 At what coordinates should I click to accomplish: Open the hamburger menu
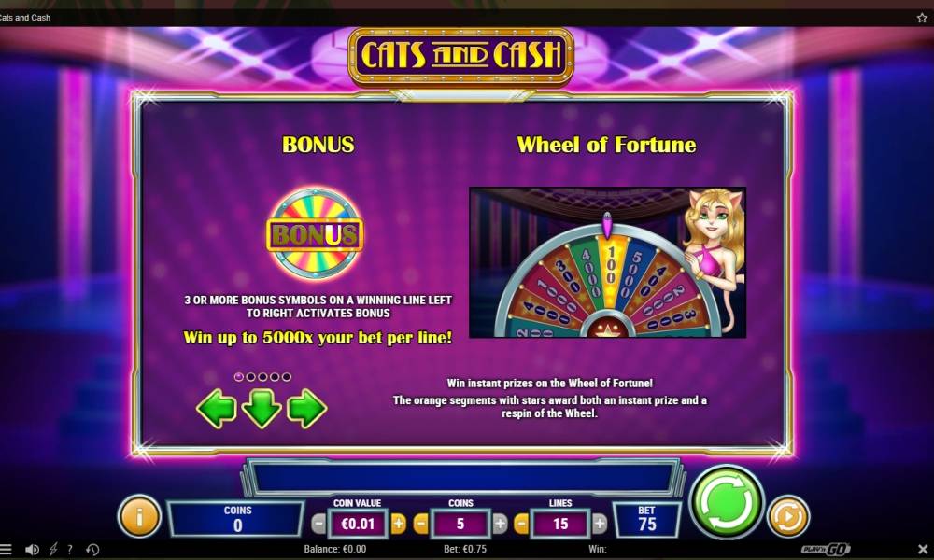tap(6, 550)
